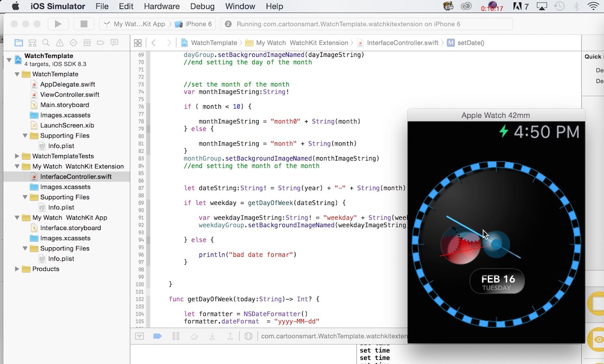Collapse My Watch WatchKit App group
604x364 pixels.
[x=18, y=217]
